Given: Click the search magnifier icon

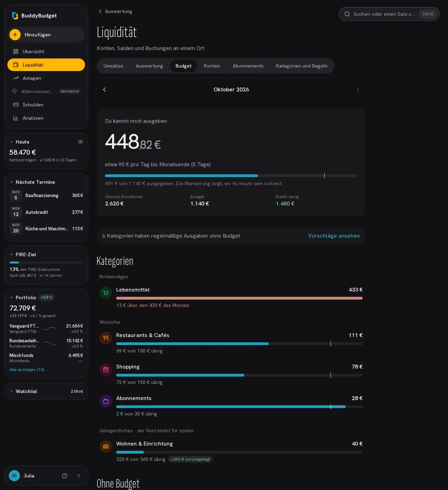Looking at the screenshot, I should (x=347, y=14).
